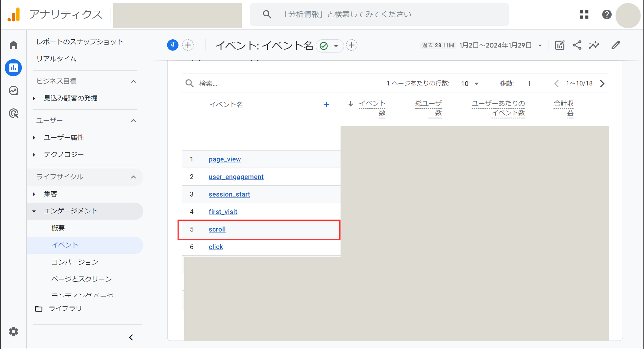Click the 移動 page number field
Viewport: 644px width, 349px height.
[x=530, y=84]
